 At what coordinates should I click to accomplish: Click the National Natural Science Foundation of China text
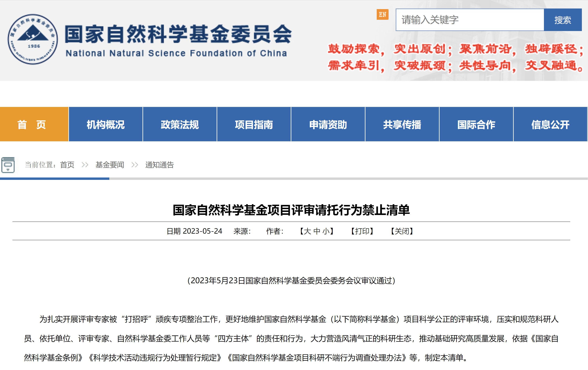pos(176,53)
